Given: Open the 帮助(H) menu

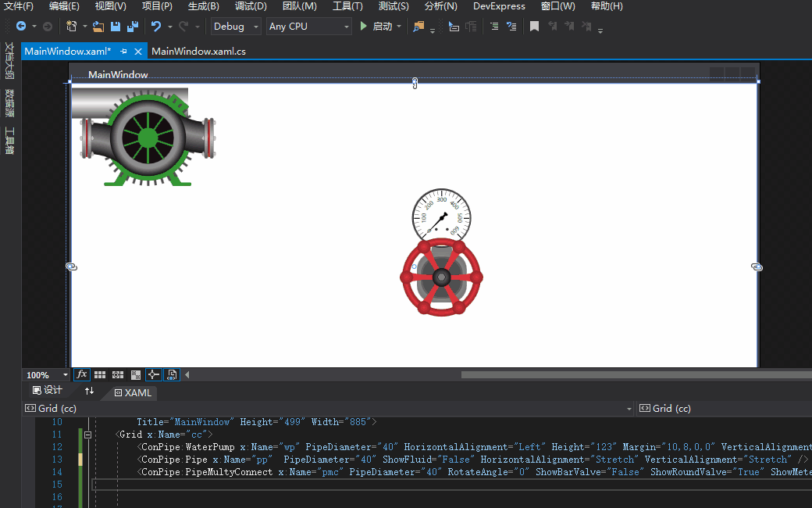Looking at the screenshot, I should [x=607, y=6].
